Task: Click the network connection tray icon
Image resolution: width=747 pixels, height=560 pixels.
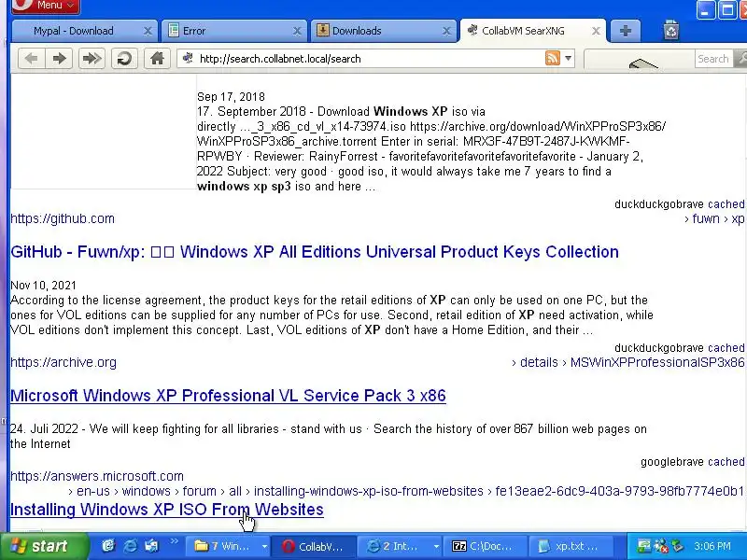Action: [644, 546]
